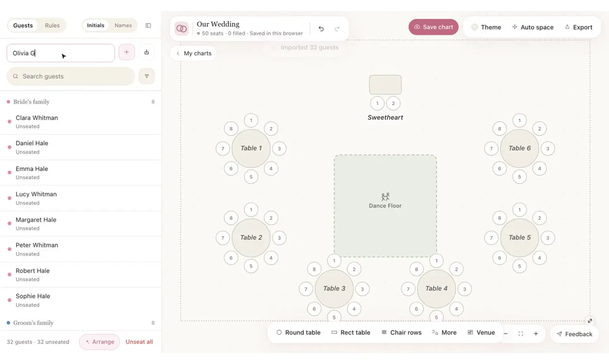Zoom in with the plus icon
Image resolution: width=609 pixels, height=364 pixels.
[x=536, y=334]
